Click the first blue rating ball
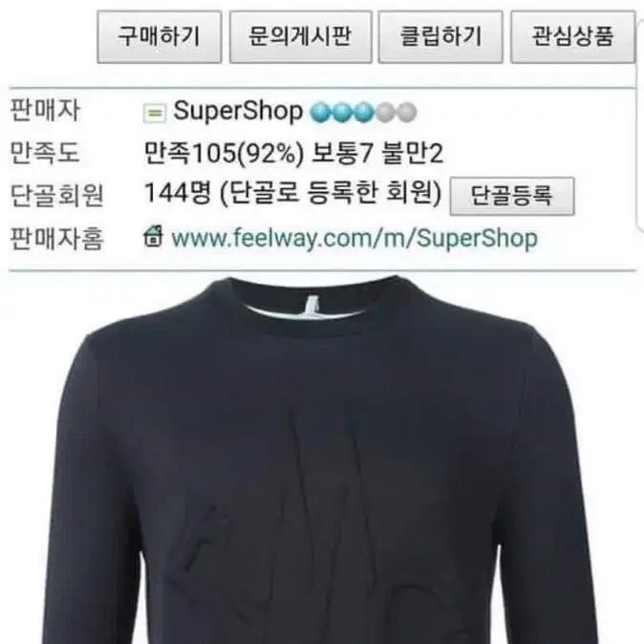644x644 pixels. click(320, 113)
